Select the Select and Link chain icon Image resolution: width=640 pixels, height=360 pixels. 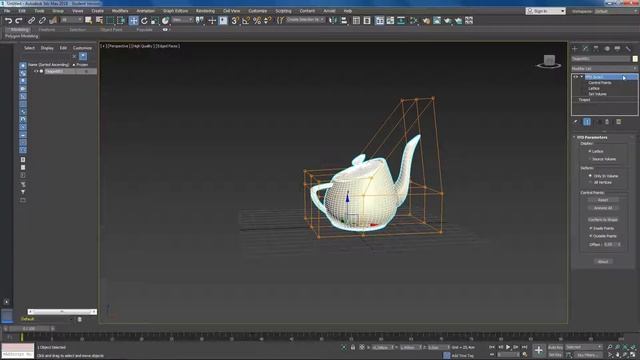point(31,20)
